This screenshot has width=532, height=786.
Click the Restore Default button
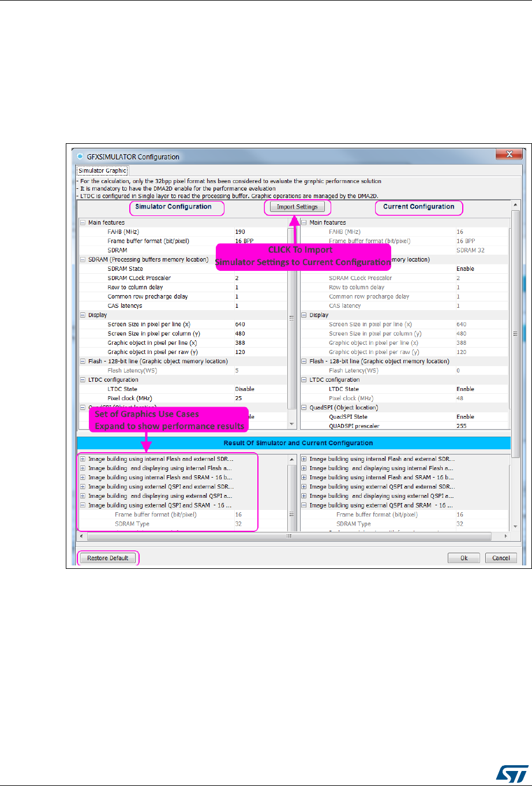[x=108, y=558]
